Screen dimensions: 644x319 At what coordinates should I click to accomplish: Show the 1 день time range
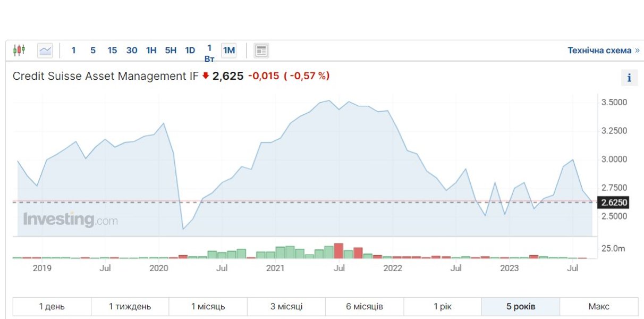[52, 307]
